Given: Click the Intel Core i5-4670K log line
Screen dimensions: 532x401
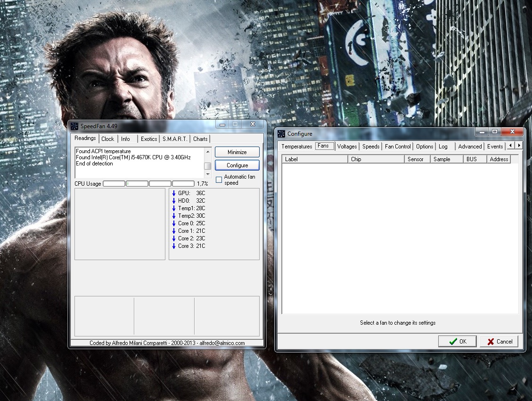Looking at the screenshot, I should click(133, 157).
